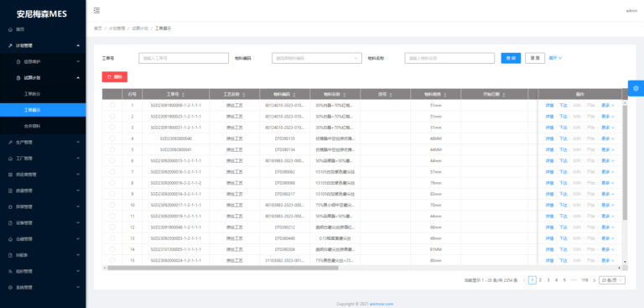This screenshot has height=308, width=644.
Task: Go to the next page with the right arrow
Action: point(594,280)
